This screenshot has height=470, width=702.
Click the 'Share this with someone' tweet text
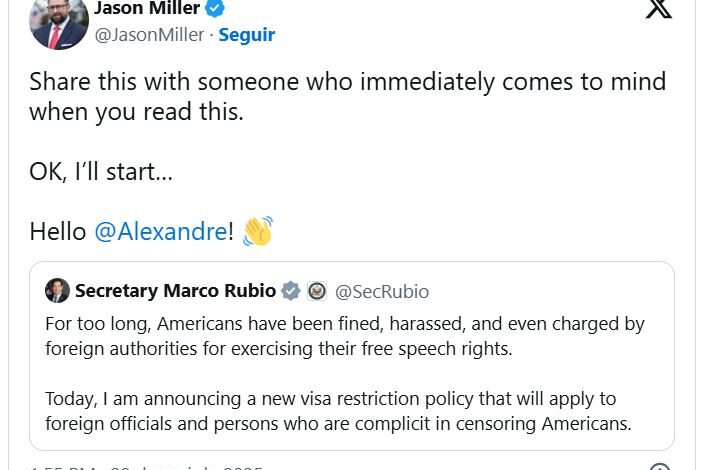[347, 96]
